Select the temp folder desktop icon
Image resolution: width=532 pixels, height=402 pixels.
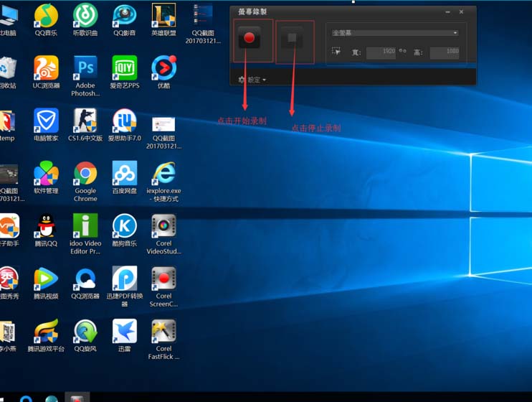point(7,125)
